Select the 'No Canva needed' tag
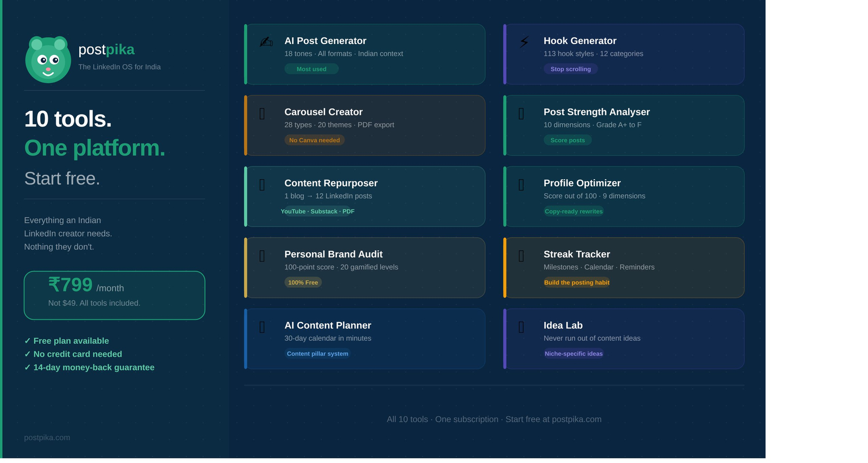This screenshot has height=463, width=868. pos(314,140)
